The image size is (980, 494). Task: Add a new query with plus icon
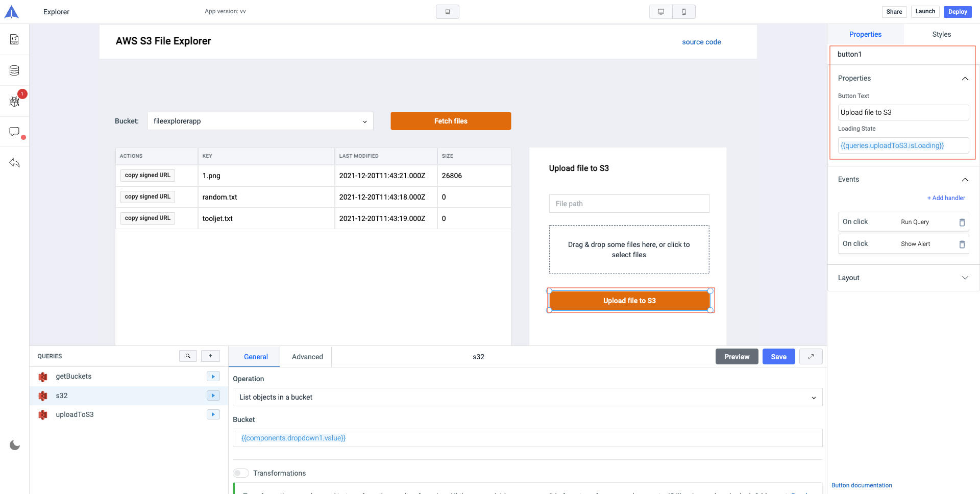[x=210, y=356]
